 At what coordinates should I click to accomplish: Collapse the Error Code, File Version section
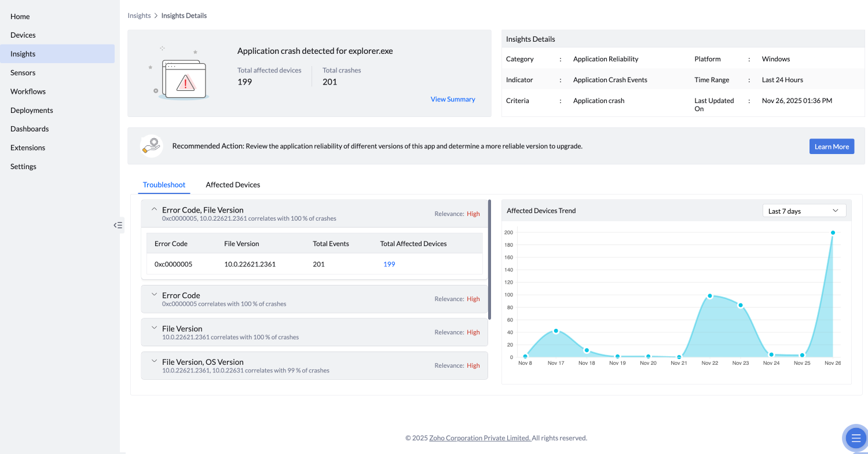154,209
